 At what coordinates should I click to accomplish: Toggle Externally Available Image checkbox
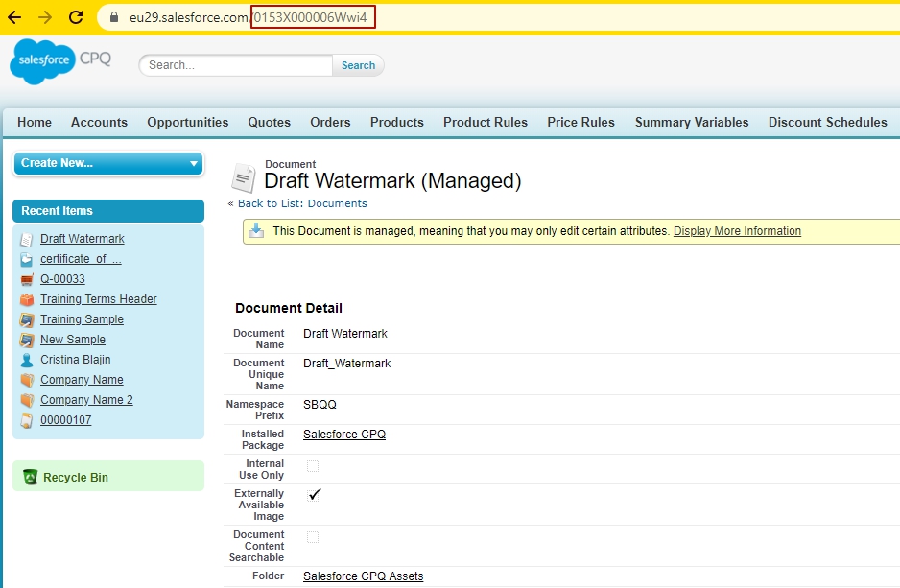(314, 495)
